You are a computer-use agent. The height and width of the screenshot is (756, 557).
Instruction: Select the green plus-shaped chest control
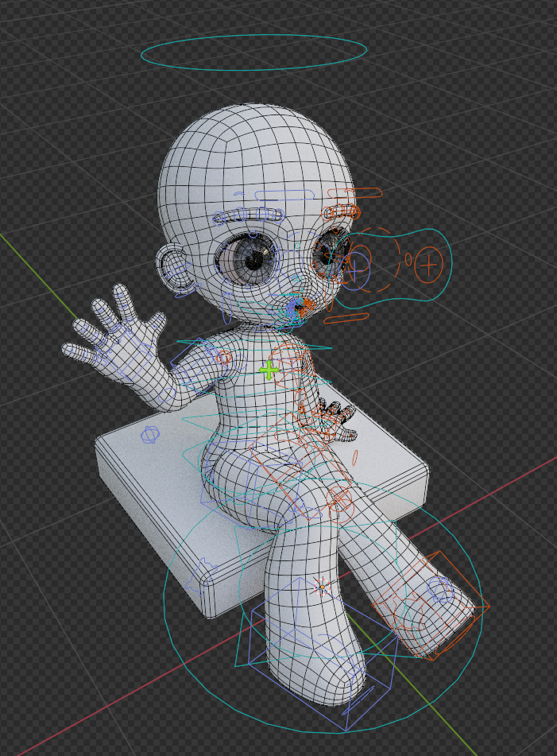pos(269,370)
